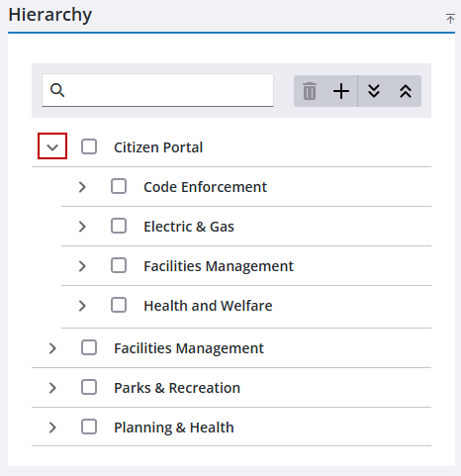The height and width of the screenshot is (476, 461).
Task: Click the nested Facilities Management label
Action: (219, 266)
